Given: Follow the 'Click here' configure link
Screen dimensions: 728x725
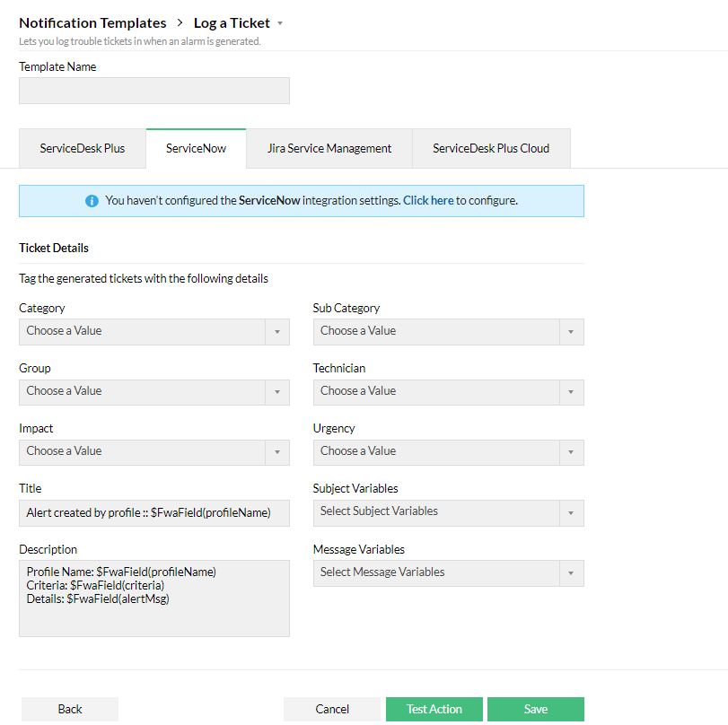Looking at the screenshot, I should click(428, 201).
